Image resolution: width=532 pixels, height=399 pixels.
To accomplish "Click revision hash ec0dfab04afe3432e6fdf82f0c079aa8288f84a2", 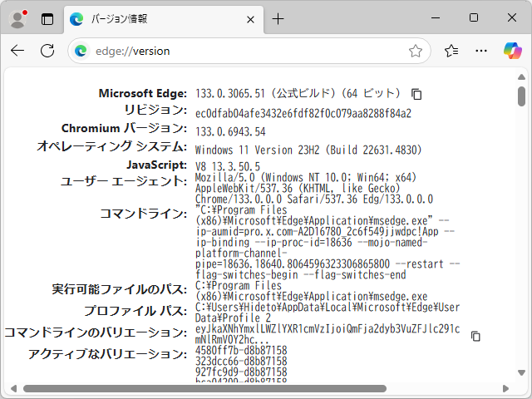I will (303, 113).
